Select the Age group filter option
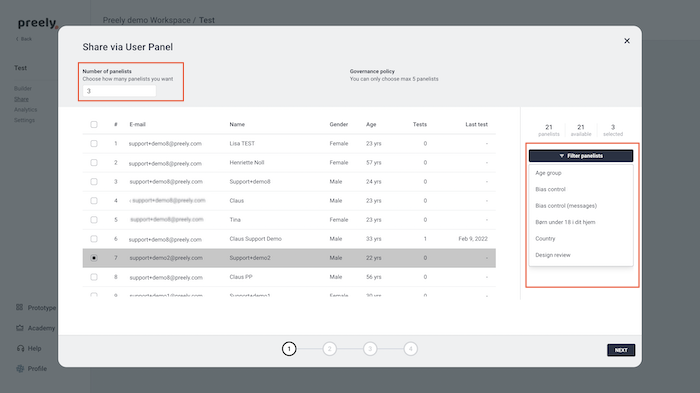This screenshot has width=700, height=393. pos(548,173)
